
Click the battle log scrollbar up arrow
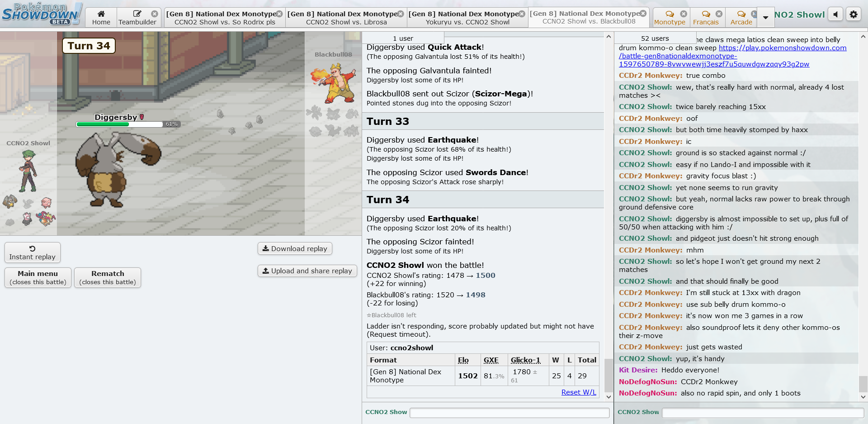coord(609,37)
